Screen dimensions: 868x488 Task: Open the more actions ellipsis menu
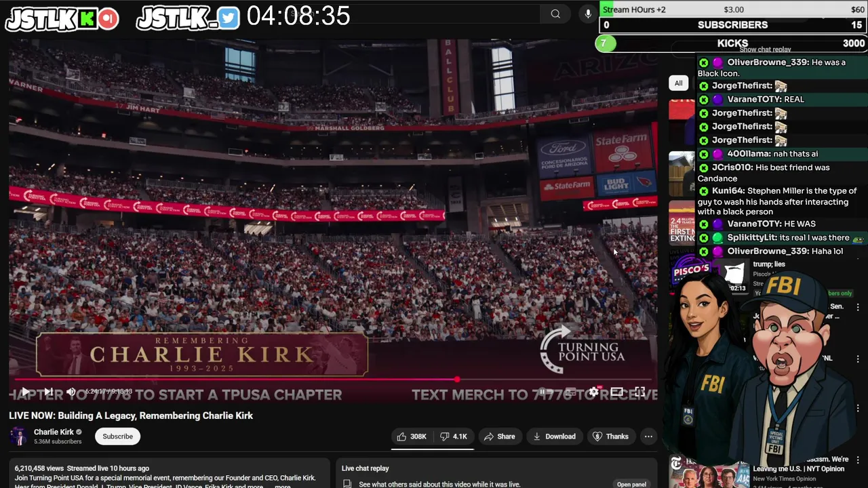pos(648,436)
